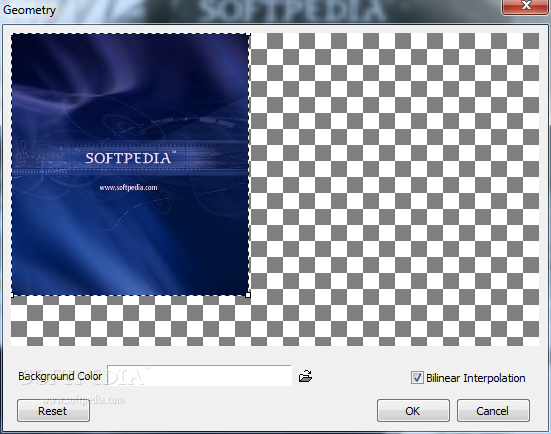
Task: Click the Softpedia image preview
Action: 130,164
